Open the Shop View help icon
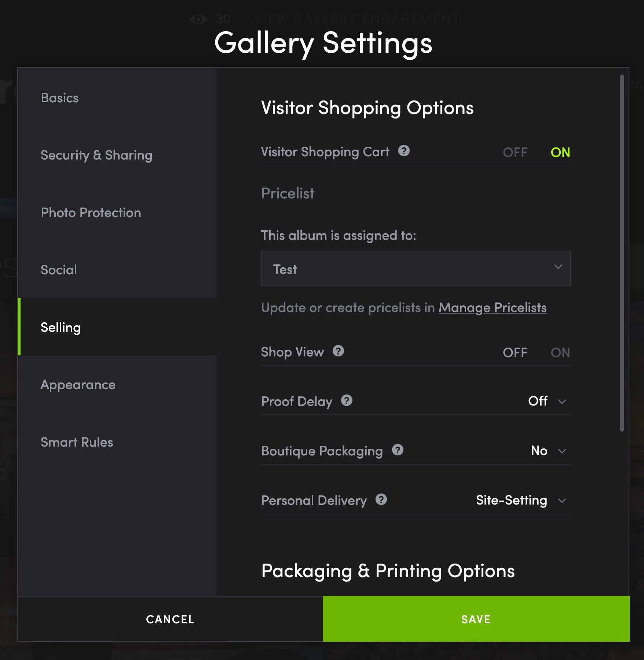The width and height of the screenshot is (644, 660). click(338, 351)
